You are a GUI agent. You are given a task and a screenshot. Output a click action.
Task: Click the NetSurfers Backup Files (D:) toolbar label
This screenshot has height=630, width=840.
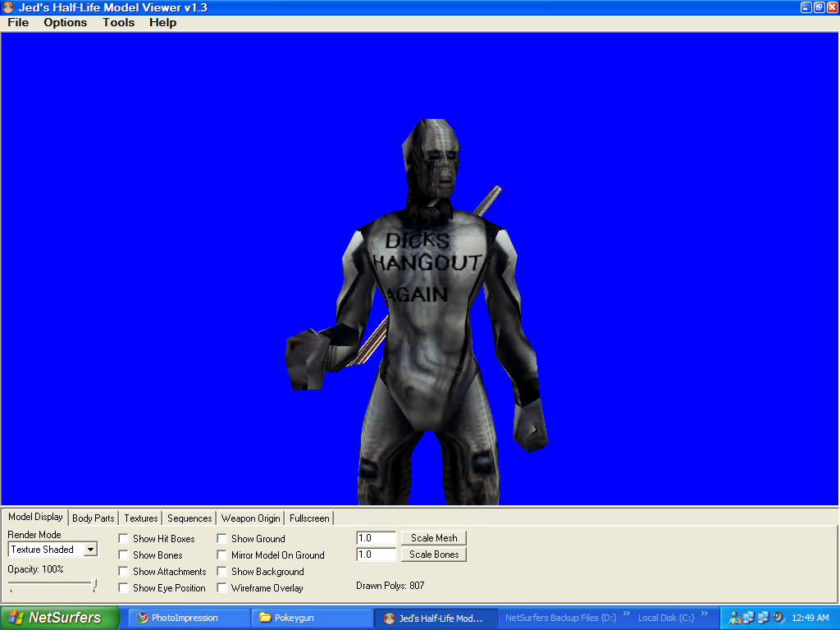click(x=561, y=618)
